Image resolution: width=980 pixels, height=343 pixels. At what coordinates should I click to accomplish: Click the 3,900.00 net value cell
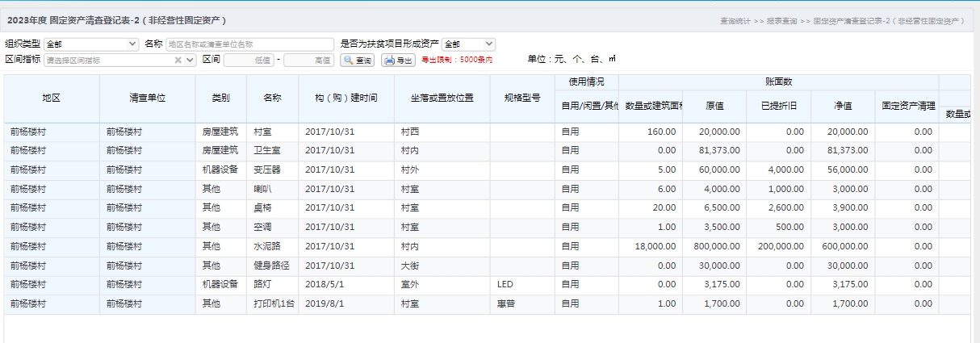coord(843,208)
